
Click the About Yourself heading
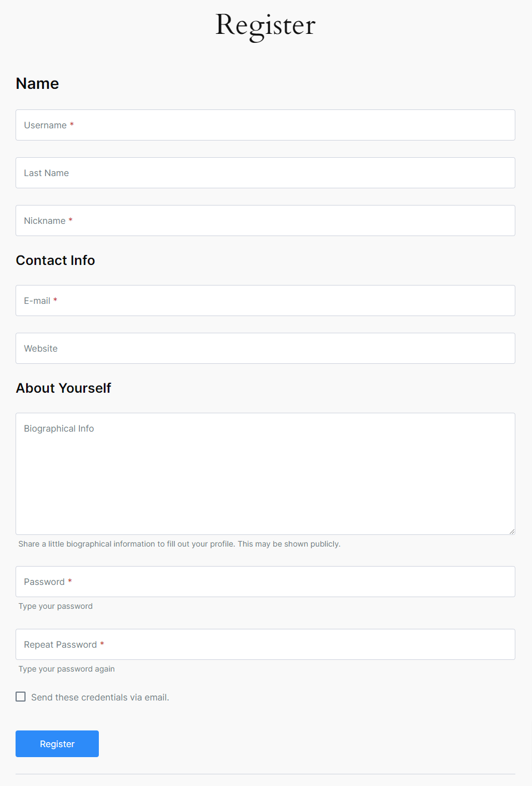[x=63, y=388]
